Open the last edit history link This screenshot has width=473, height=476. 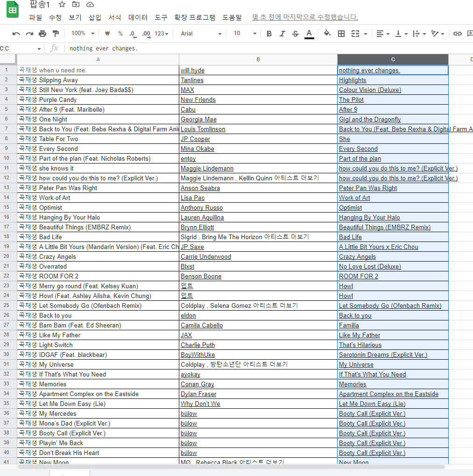(x=305, y=17)
